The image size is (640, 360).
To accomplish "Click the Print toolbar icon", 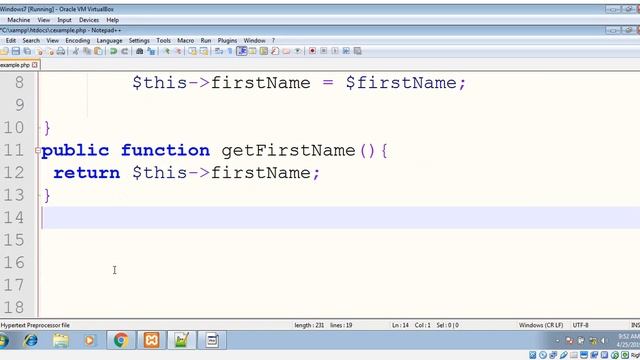I will pyautogui.click(x=61, y=51).
